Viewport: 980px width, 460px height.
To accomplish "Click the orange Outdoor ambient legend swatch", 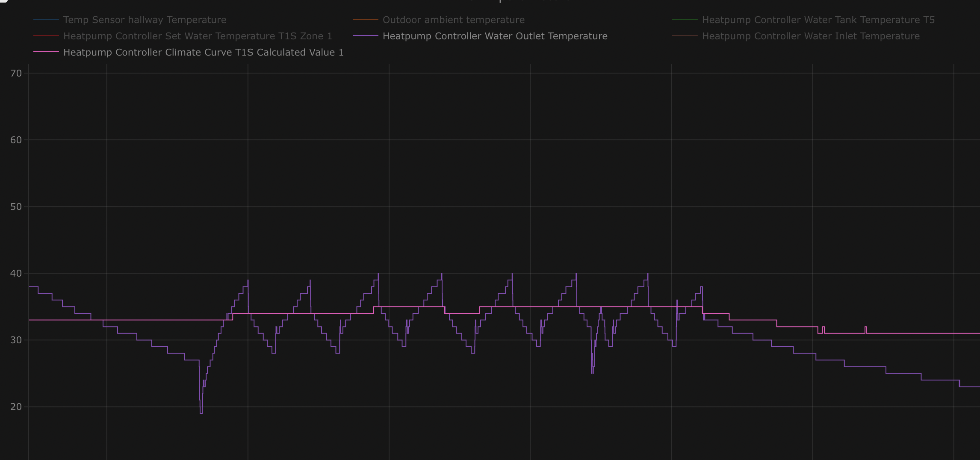I will pos(366,20).
